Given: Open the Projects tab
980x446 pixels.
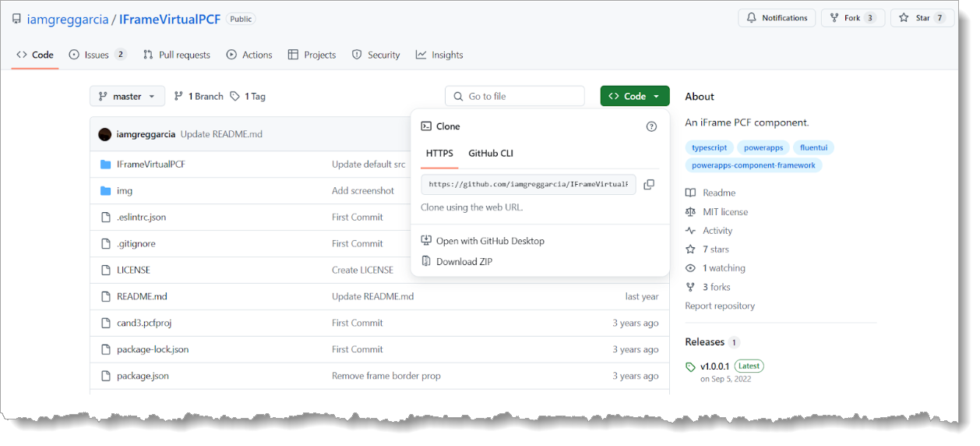Looking at the screenshot, I should [312, 55].
